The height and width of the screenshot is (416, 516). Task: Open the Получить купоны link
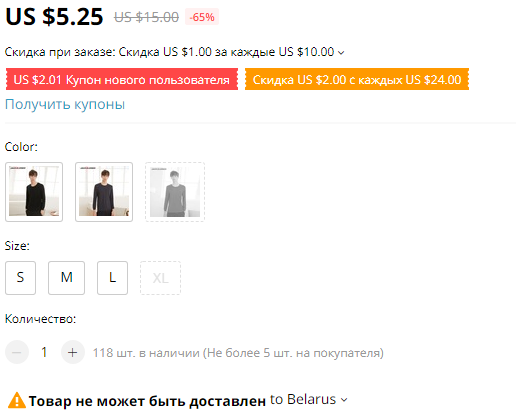click(x=65, y=104)
